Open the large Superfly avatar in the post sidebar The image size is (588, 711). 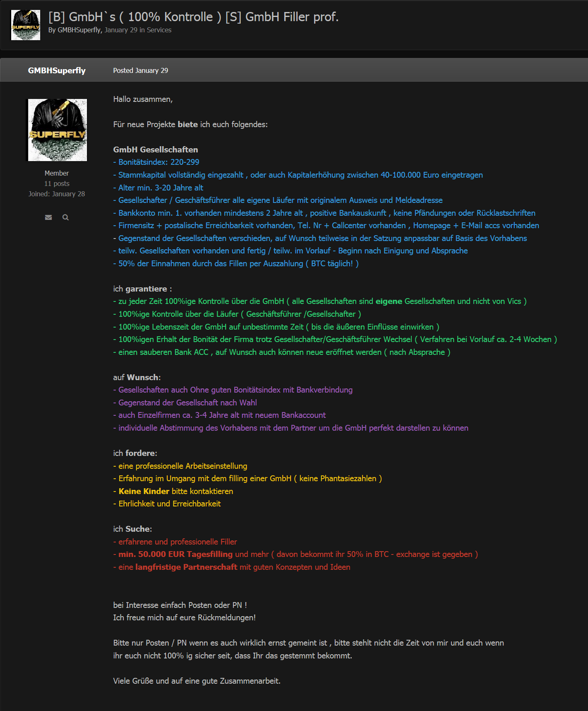click(58, 130)
